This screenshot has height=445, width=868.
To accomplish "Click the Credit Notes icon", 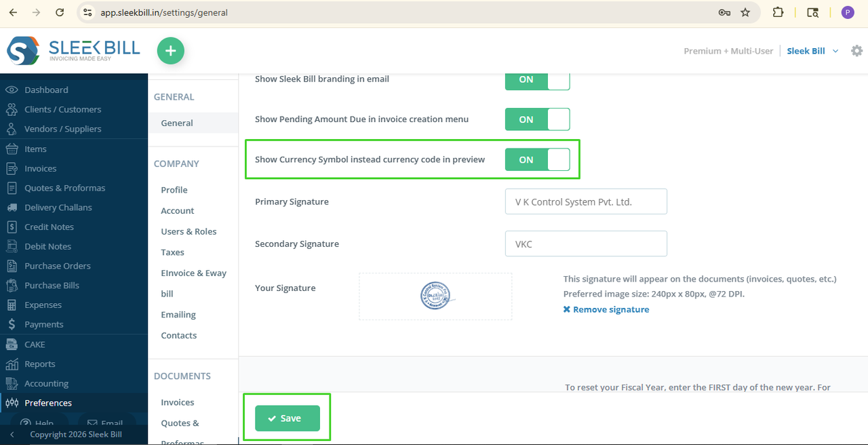I will pyautogui.click(x=12, y=227).
